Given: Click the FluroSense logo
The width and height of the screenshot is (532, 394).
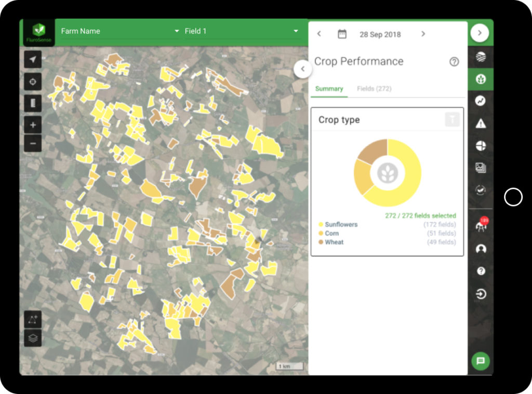Looking at the screenshot, I should coord(38,33).
